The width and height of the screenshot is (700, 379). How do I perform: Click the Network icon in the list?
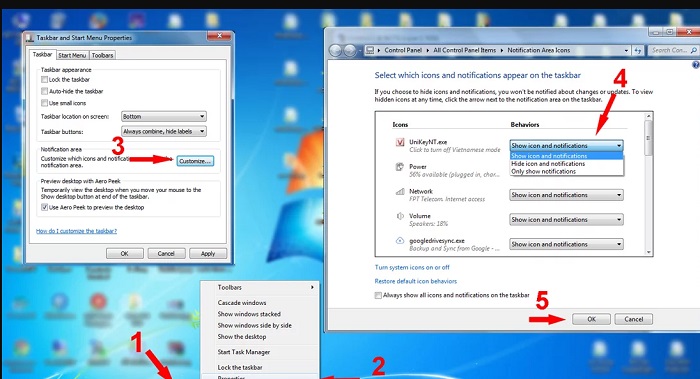point(400,192)
